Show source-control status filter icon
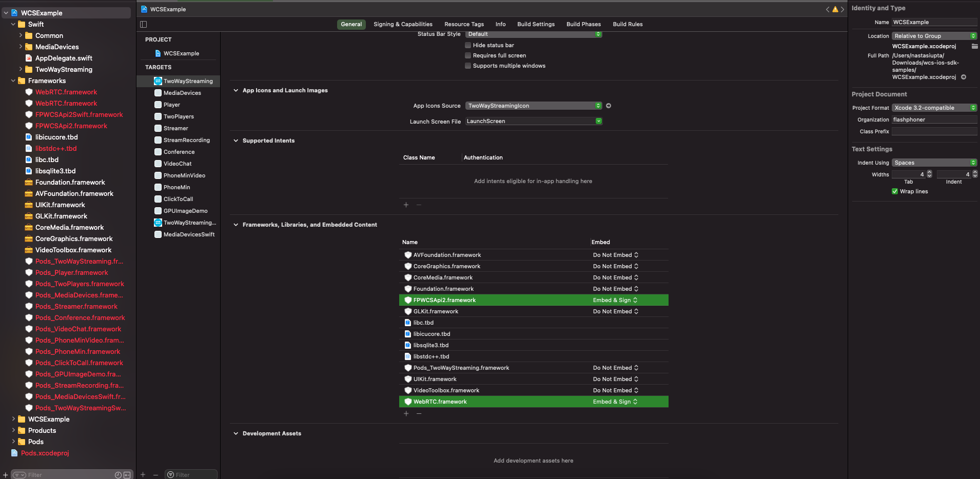Image resolution: width=980 pixels, height=479 pixels. tap(127, 475)
